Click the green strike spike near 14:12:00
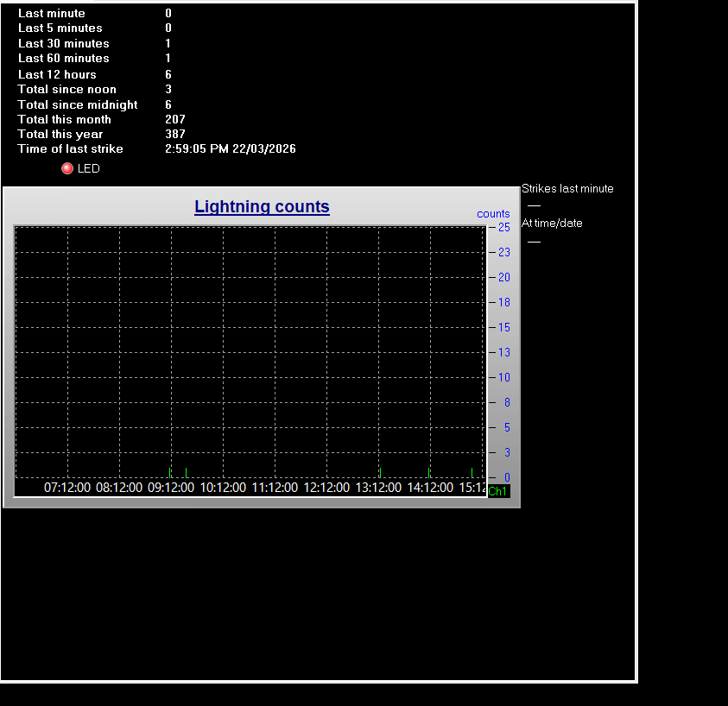The image size is (728, 706). pyautogui.click(x=429, y=472)
